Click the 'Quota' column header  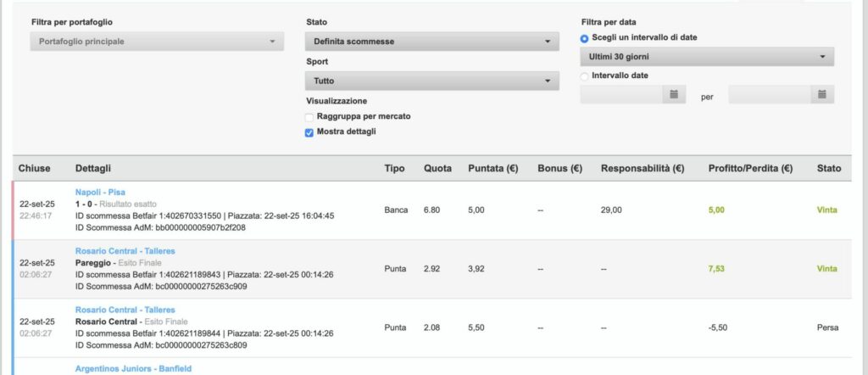tap(437, 169)
